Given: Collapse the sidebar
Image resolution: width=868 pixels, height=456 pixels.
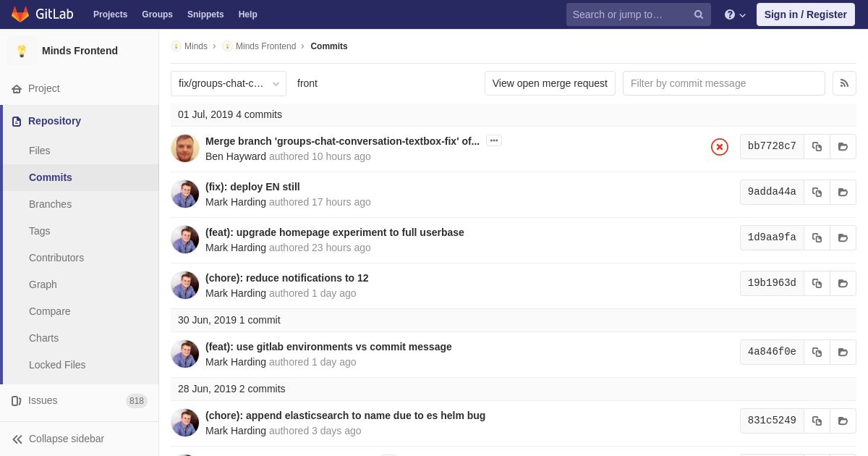Looking at the screenshot, I should coord(80,439).
